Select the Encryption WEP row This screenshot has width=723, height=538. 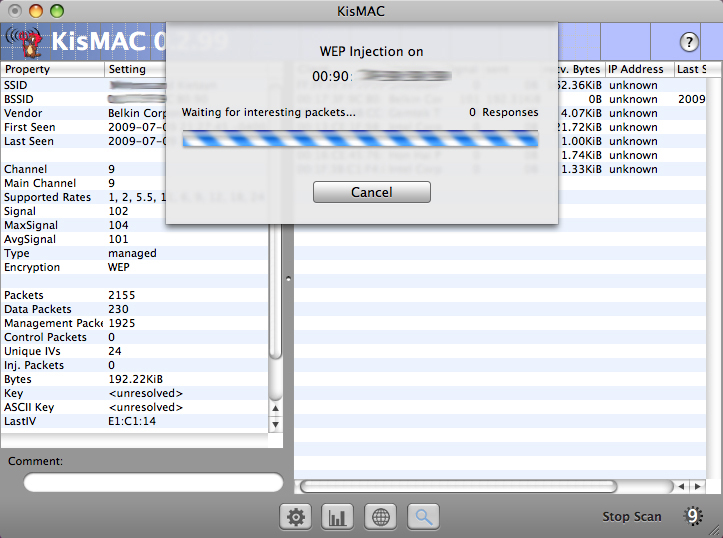(135, 267)
